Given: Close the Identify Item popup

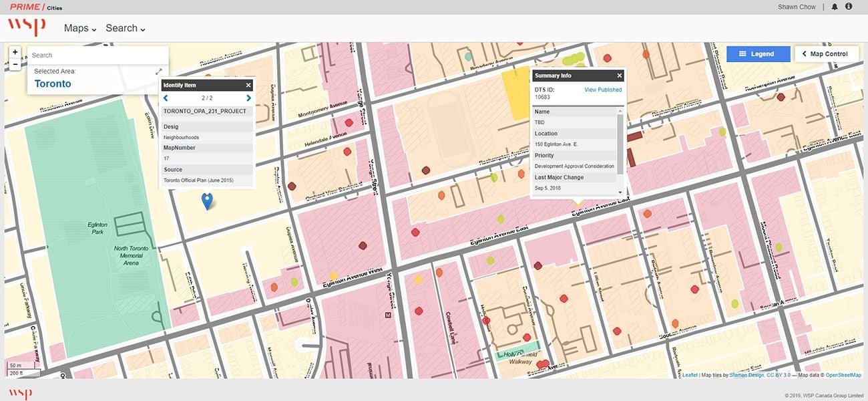Looking at the screenshot, I should (248, 85).
